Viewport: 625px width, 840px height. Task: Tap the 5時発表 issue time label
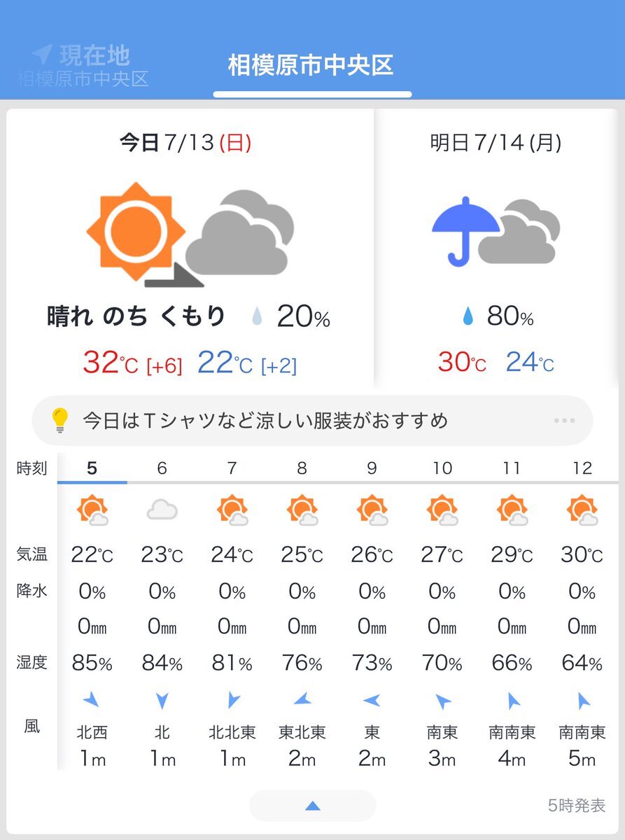click(x=577, y=806)
